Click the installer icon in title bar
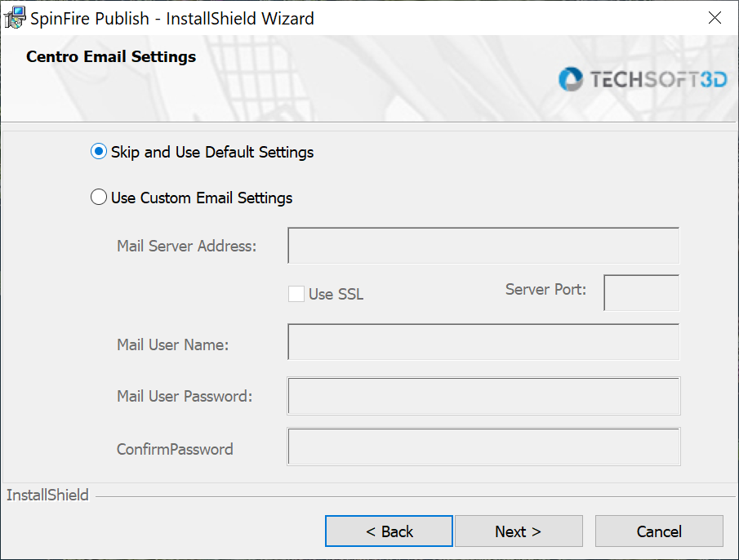 pos(15,17)
